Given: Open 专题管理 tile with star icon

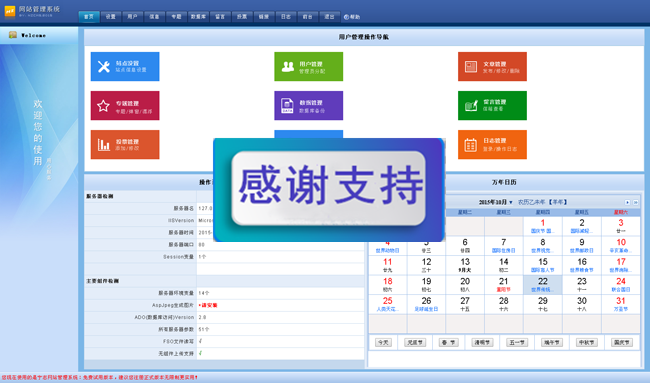Looking at the screenshot, I should tap(125, 105).
